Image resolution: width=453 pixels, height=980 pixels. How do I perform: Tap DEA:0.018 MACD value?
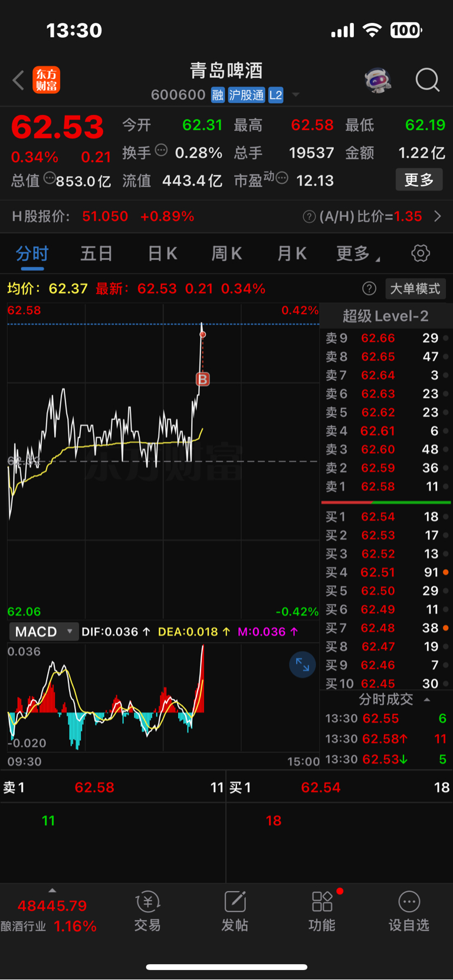(x=194, y=632)
